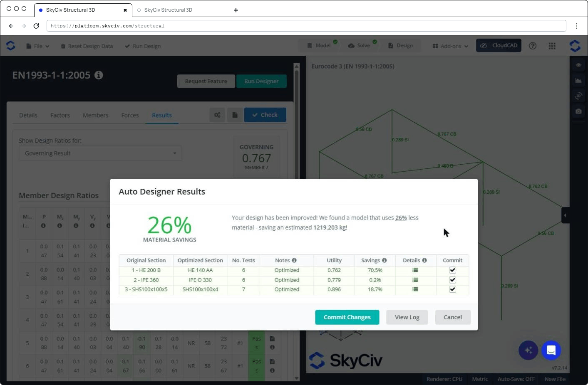Click the left panel vertical scrollbar

(x=297, y=222)
